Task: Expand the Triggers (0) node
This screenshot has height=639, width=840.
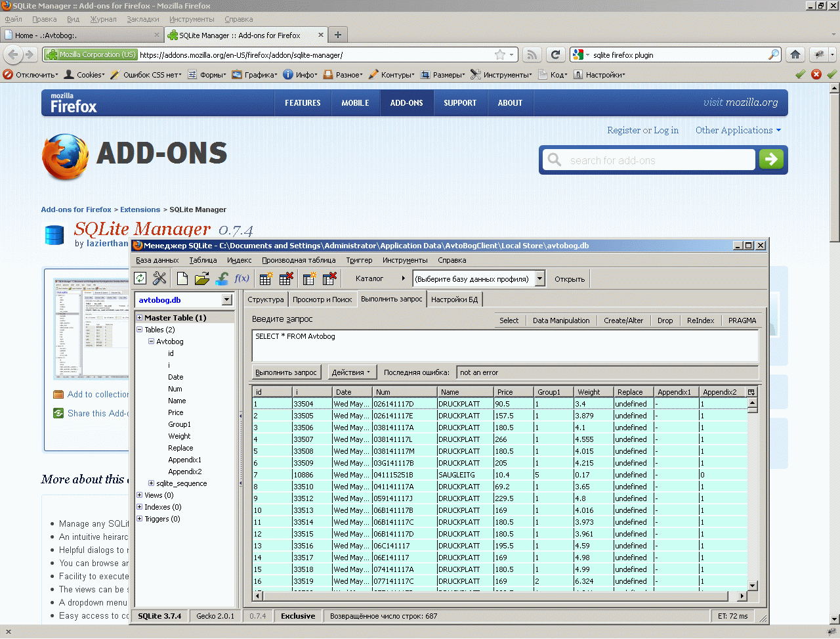Action: coord(139,519)
